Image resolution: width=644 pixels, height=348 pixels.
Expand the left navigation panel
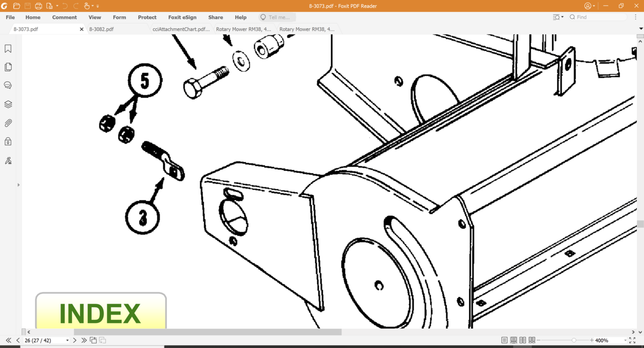(x=19, y=185)
